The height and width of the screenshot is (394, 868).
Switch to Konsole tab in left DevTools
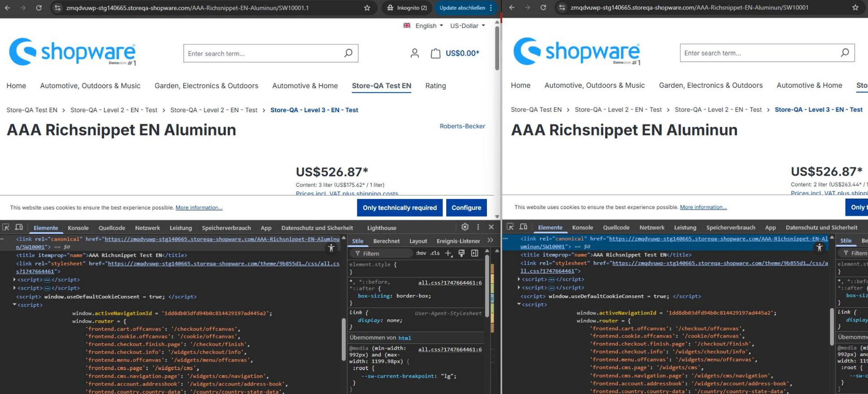coord(78,228)
